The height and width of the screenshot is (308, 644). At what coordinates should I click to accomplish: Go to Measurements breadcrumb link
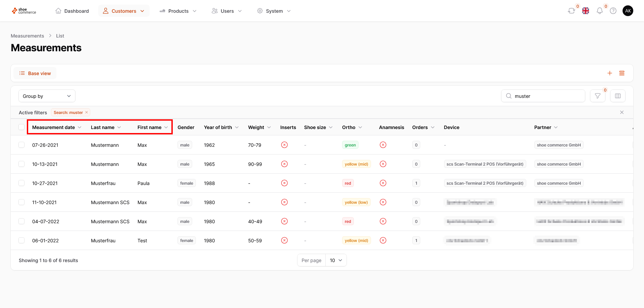[27, 36]
